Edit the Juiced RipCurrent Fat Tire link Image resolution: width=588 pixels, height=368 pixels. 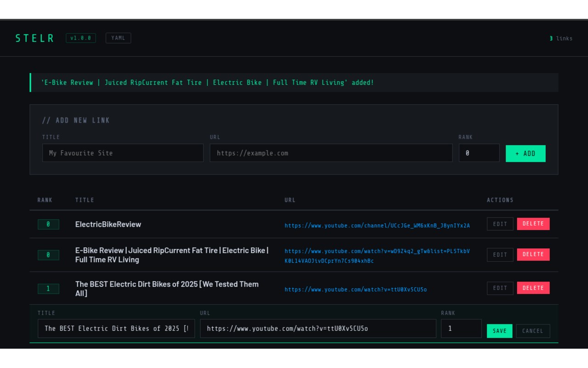tap(500, 255)
